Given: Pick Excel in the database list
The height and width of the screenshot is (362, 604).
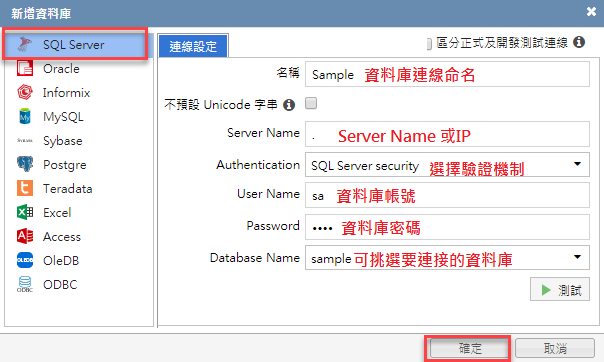Looking at the screenshot, I should (x=57, y=213).
